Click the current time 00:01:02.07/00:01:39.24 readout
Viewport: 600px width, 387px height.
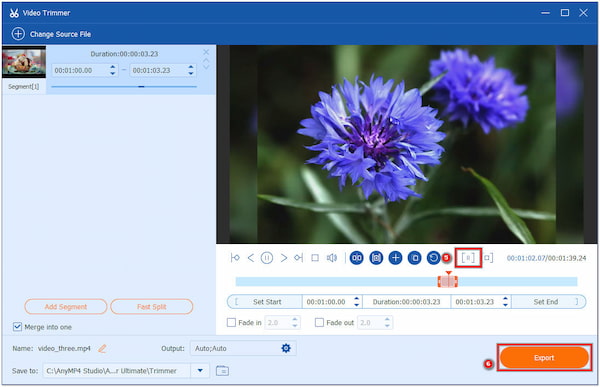click(x=546, y=258)
